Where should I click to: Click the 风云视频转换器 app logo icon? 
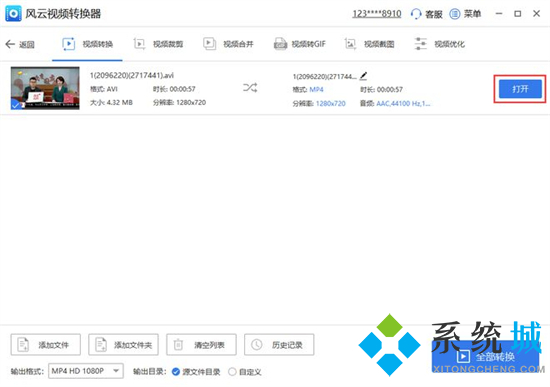[13, 14]
